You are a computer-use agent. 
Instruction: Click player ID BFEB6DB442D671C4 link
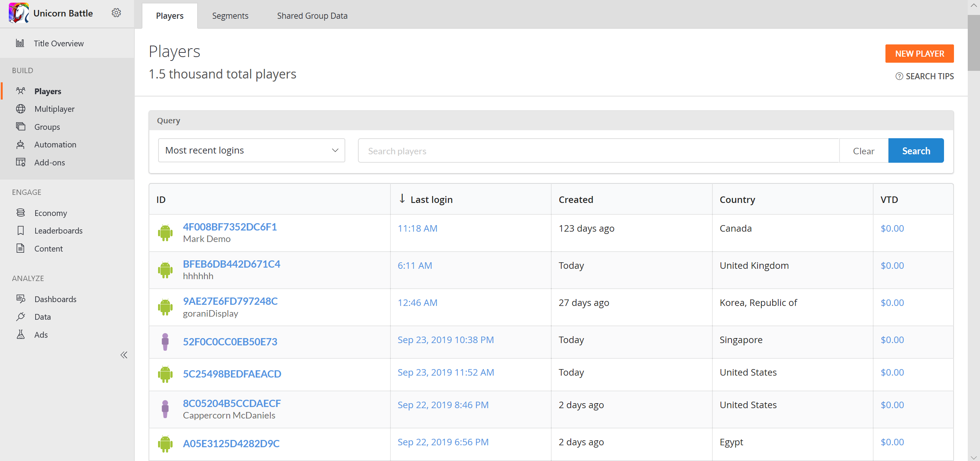pos(231,264)
